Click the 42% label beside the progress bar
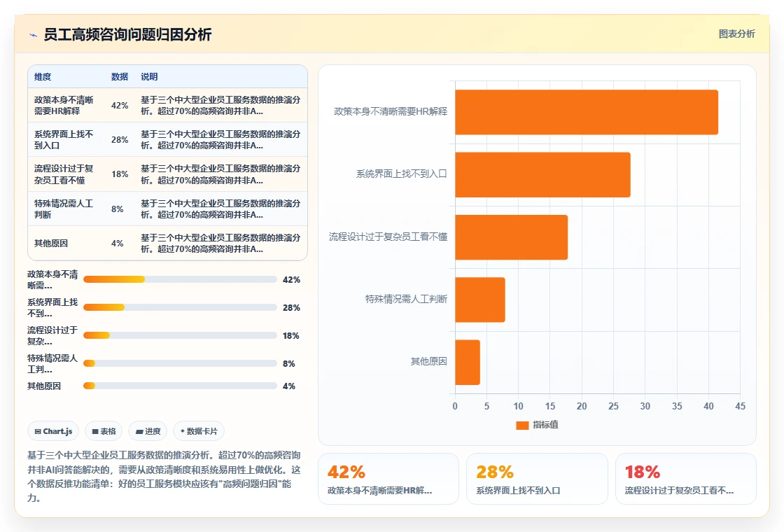Viewport: 784px width, 532px height. (291, 279)
